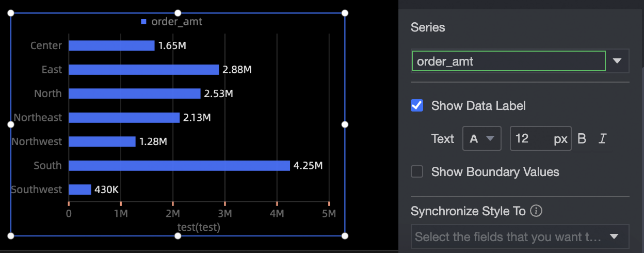Viewport: 644px width, 253px height.
Task: Click the top-right chart resize handle
Action: click(345, 13)
